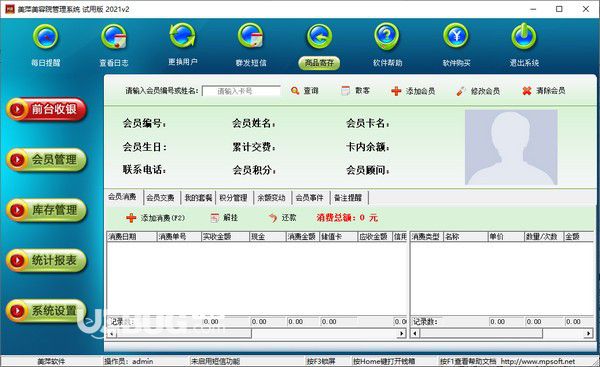Viewport: 600px width, 367px height.
Task: Click the 软件购买 software purchase icon
Action: (456, 36)
